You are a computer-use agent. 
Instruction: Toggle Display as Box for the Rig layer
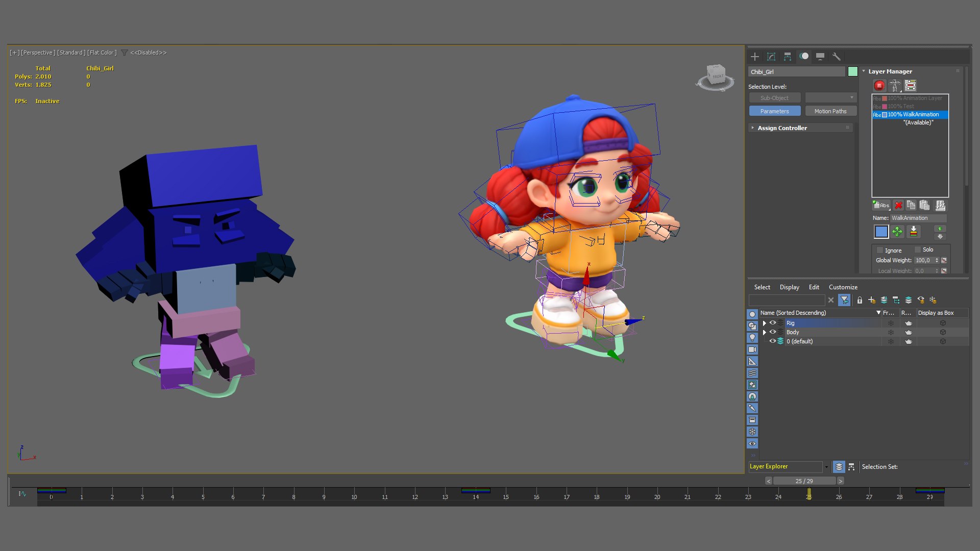pyautogui.click(x=943, y=323)
